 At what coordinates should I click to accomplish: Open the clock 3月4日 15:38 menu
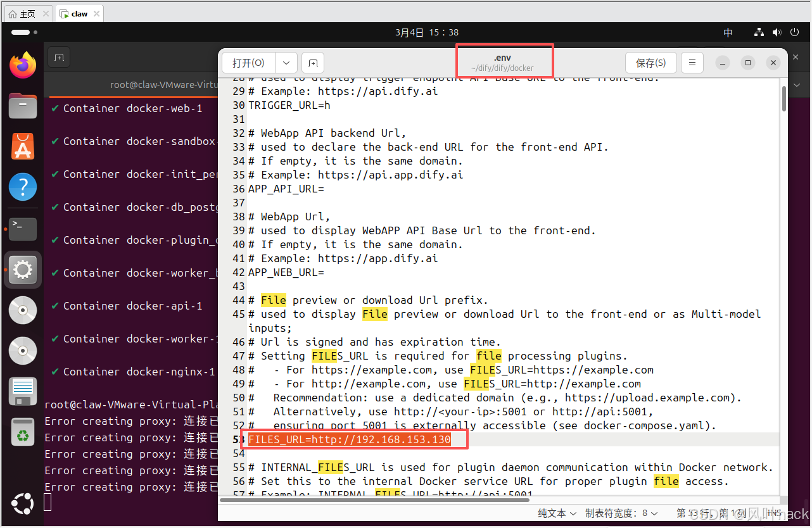(427, 32)
